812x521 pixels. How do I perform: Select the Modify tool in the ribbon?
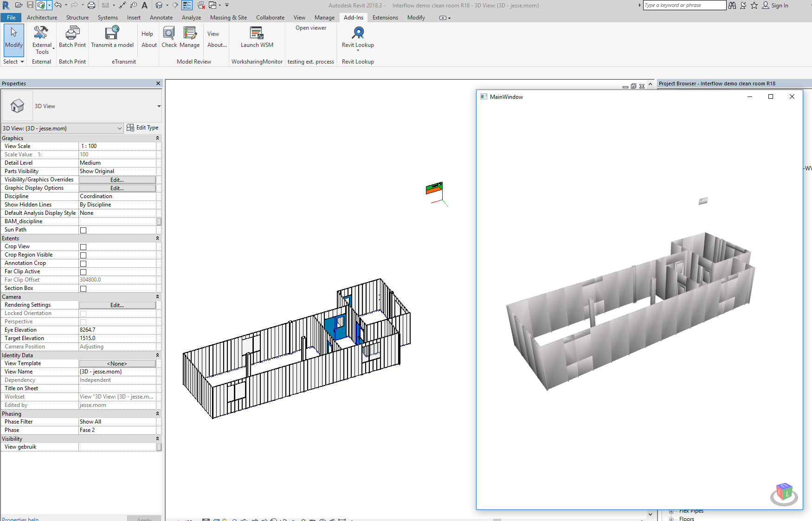point(13,39)
